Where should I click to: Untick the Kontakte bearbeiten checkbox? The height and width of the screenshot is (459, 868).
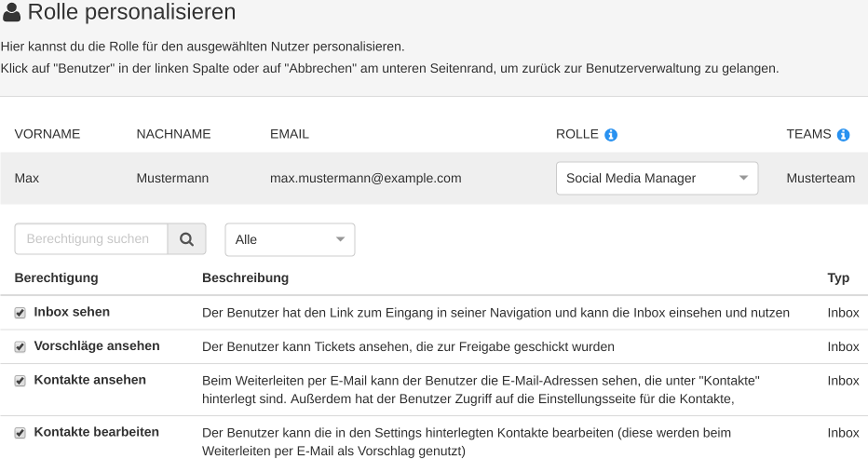pos(20,433)
